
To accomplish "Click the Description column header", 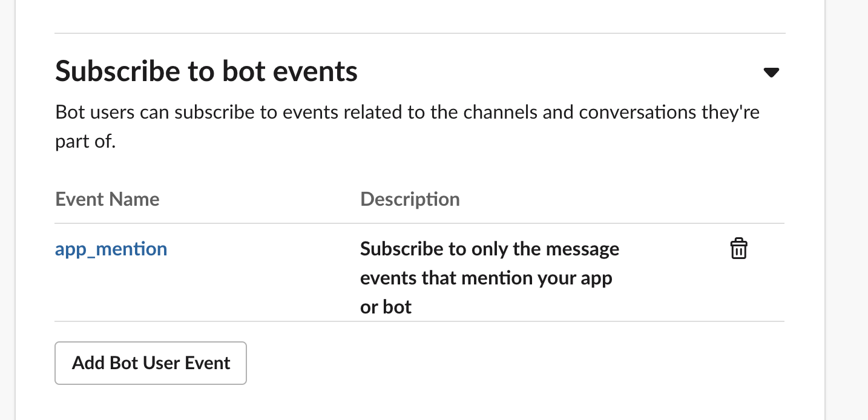I will coord(410,199).
